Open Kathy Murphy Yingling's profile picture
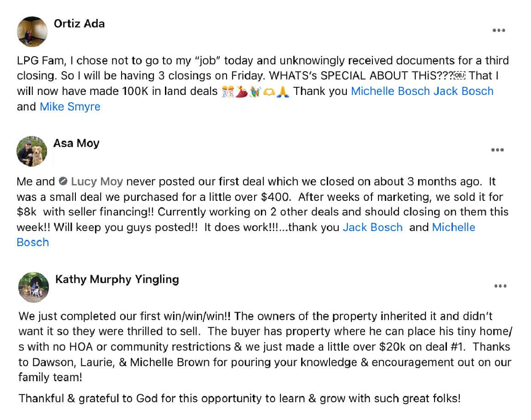This screenshot has height=420, width=531. pos(34,287)
